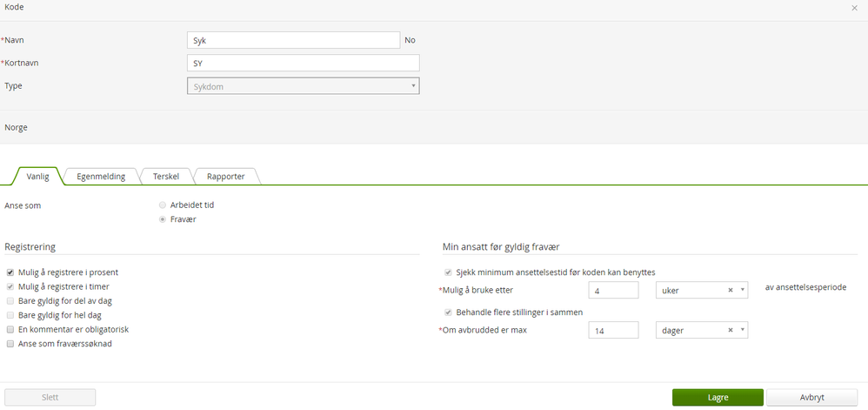Image resolution: width=868 pixels, height=410 pixels.
Task: Click the 'Mulig å bruke etter' value field
Action: click(613, 290)
